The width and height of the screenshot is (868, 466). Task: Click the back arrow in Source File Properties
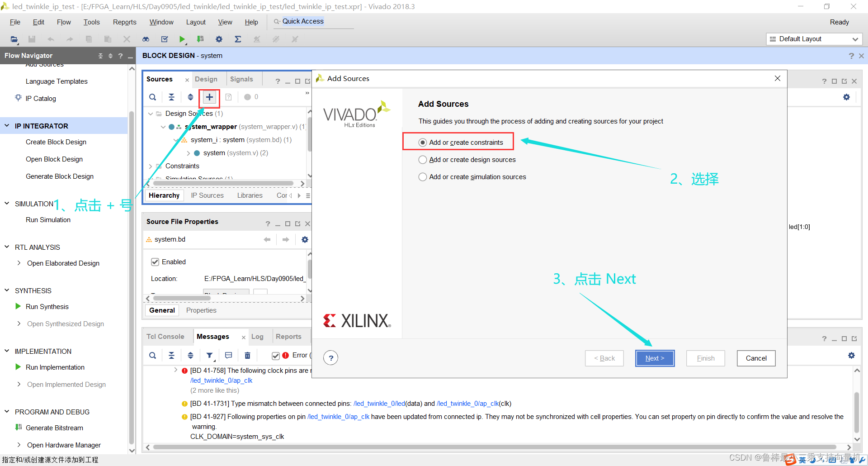click(267, 239)
